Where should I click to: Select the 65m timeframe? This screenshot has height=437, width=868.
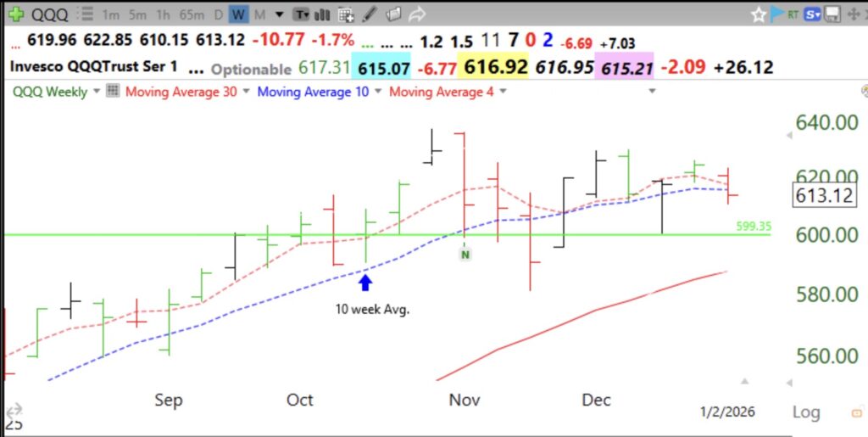(x=192, y=15)
